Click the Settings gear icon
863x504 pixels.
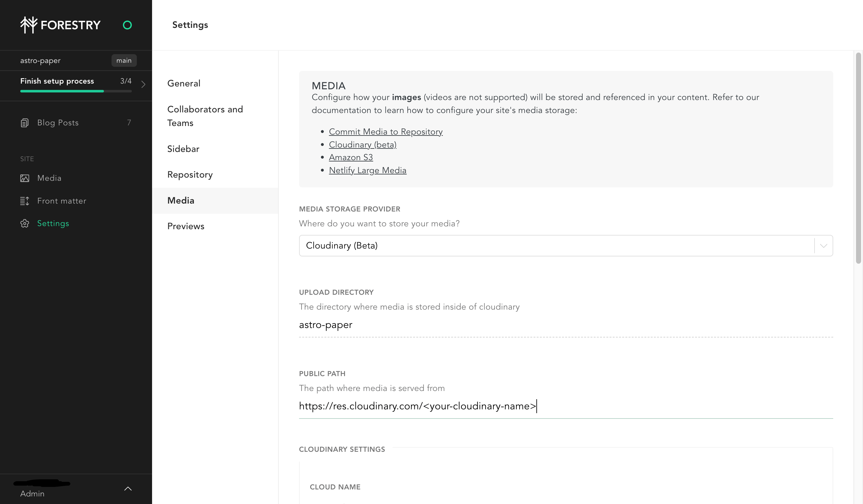25,224
